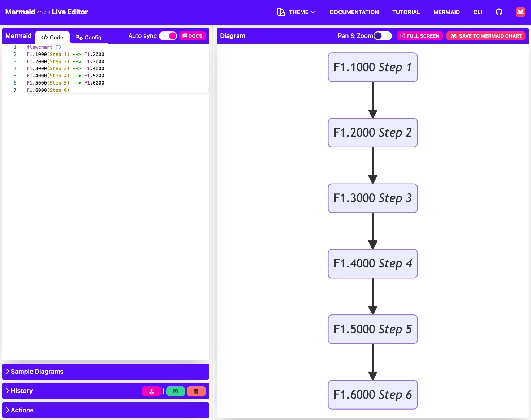The image size is (531, 420).
Task: Click line number 7 in the editor gutter
Action: point(15,90)
